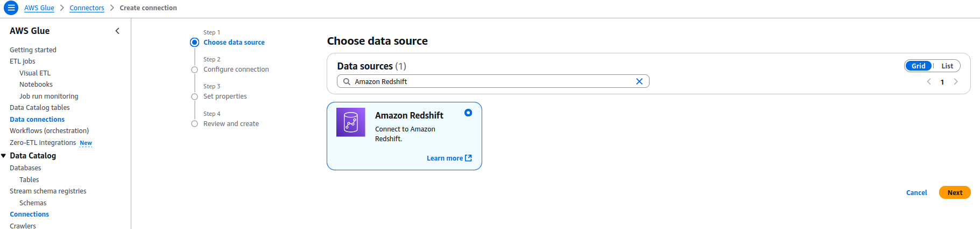Viewport: 980px width, 229px height.
Task: Collapse the Data Catalog section
Action: [4, 156]
